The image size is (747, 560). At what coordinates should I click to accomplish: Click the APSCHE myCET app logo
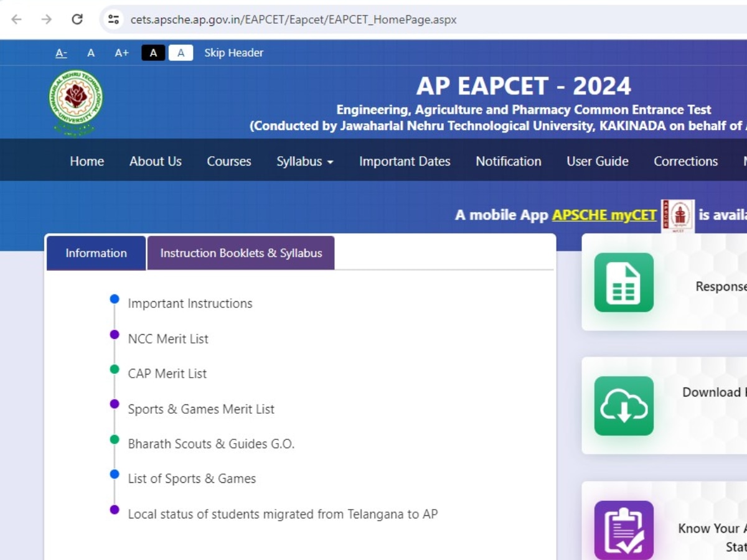(x=677, y=215)
